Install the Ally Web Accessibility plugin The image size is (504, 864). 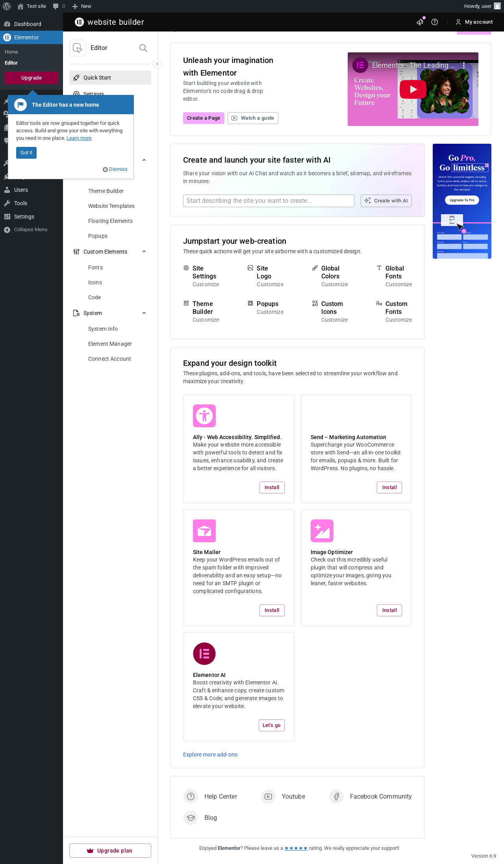(272, 488)
